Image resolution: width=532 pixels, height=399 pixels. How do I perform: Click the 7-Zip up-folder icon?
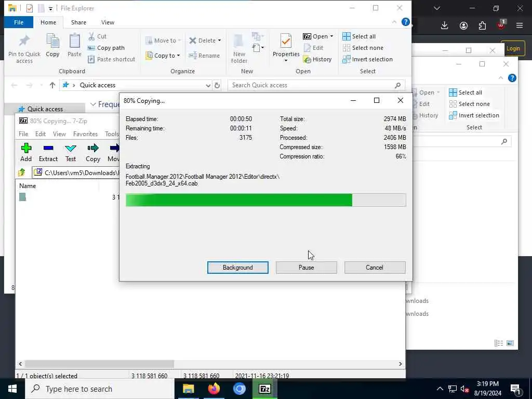22,172
